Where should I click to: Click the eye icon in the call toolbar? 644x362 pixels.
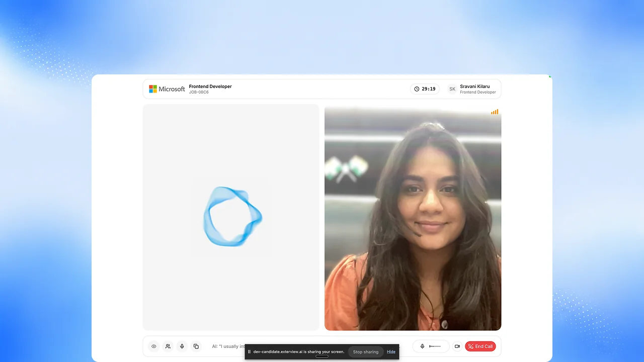pyautogui.click(x=154, y=346)
